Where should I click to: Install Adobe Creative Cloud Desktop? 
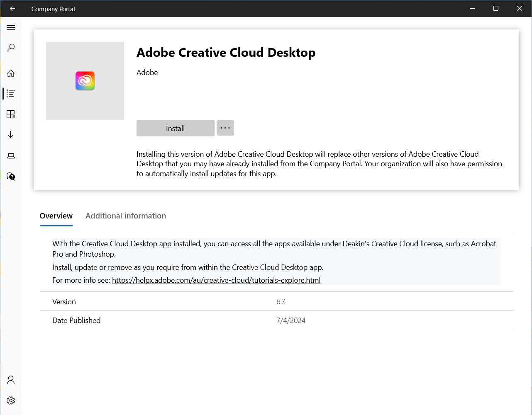176,128
